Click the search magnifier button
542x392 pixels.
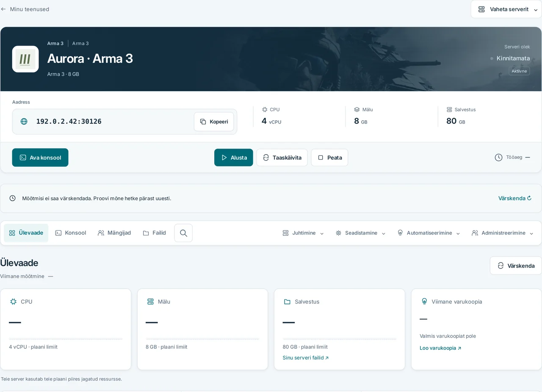(183, 233)
